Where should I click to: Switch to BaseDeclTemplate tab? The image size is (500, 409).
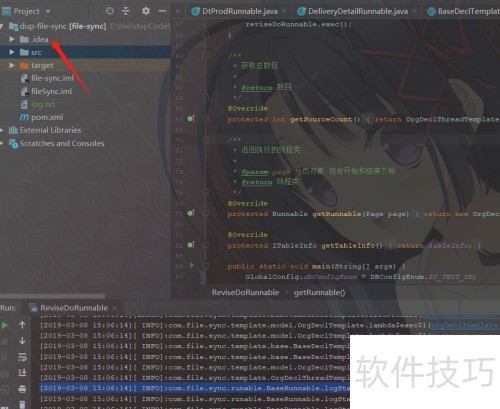[469, 11]
